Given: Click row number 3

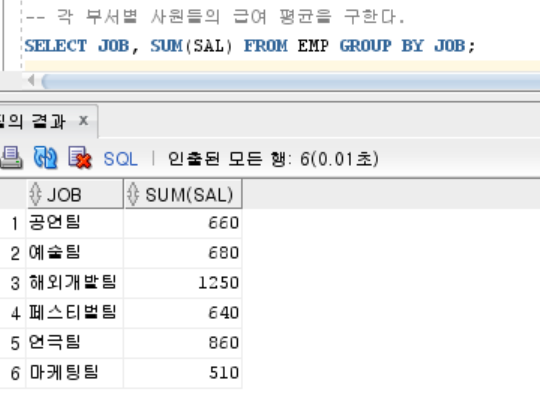Looking at the screenshot, I should click(15, 284).
